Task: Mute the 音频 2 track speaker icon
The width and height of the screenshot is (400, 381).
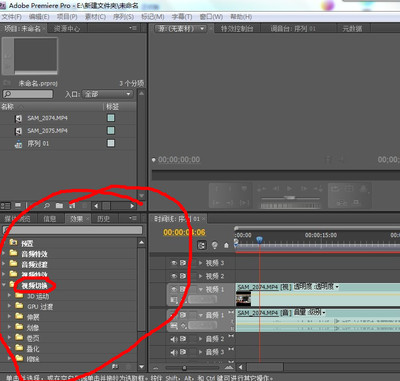Action: [174, 339]
